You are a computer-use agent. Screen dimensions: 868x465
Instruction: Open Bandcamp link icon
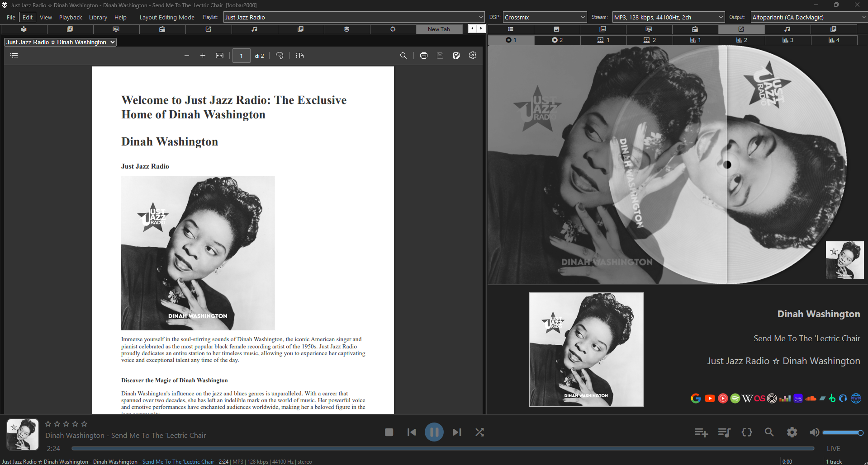click(x=822, y=399)
